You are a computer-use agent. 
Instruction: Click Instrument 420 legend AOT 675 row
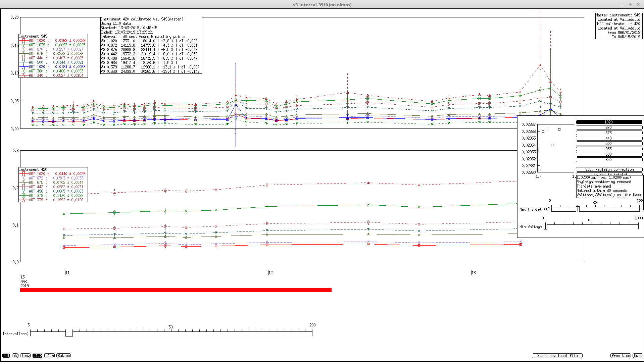pos(53,183)
